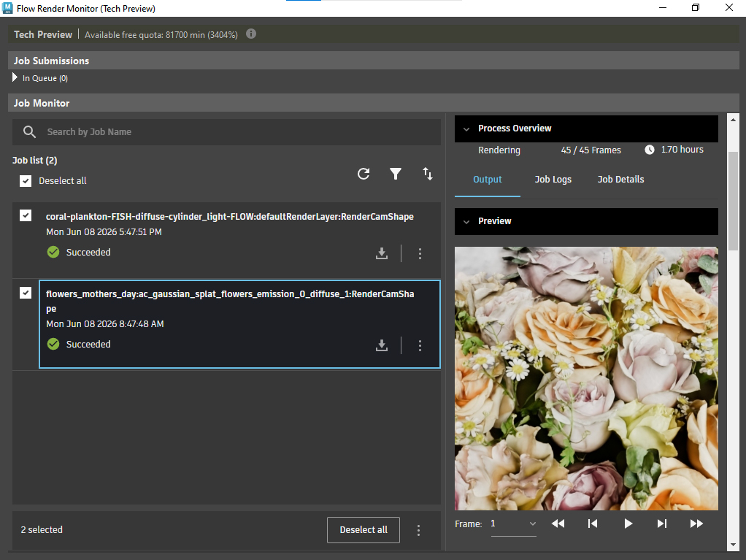
Task: Click the Mon Jun 08 2026 5:47:51 PM timestamp
Action: coord(104,231)
